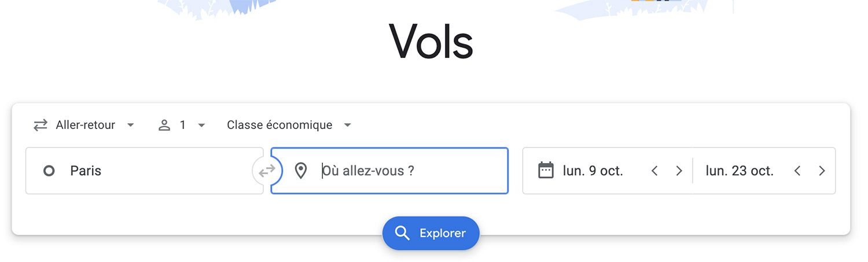Select the Aller-retour label text
This screenshot has width=868, height=262.
85,125
